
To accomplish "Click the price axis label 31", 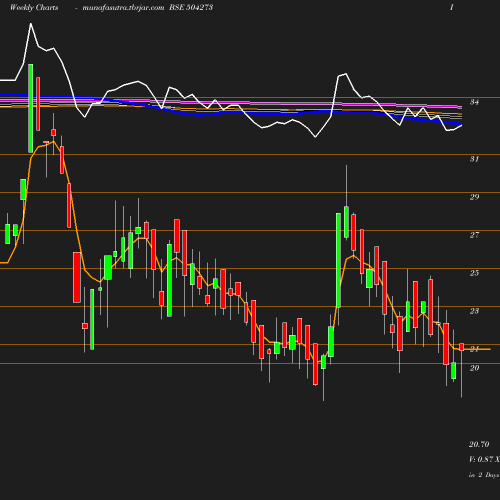I will (x=474, y=159).
